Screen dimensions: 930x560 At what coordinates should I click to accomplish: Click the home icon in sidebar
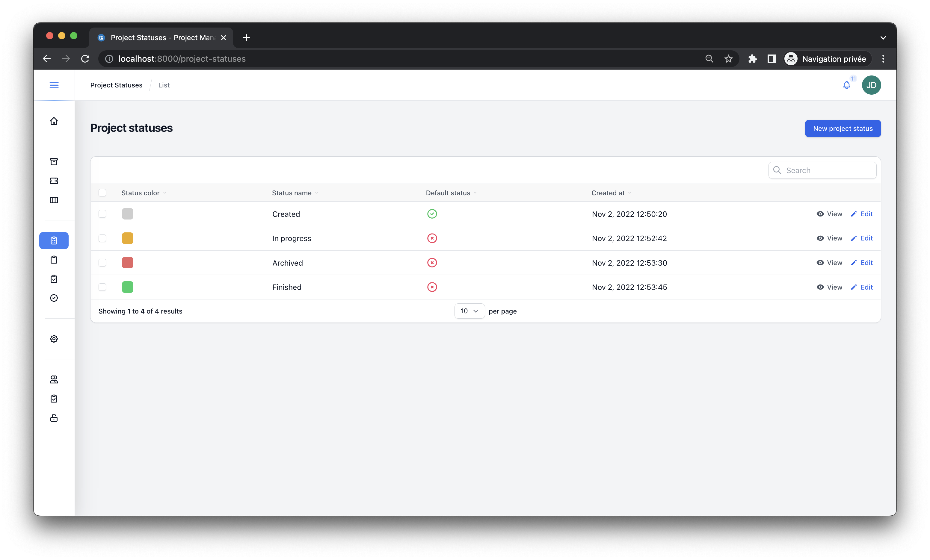pos(54,121)
